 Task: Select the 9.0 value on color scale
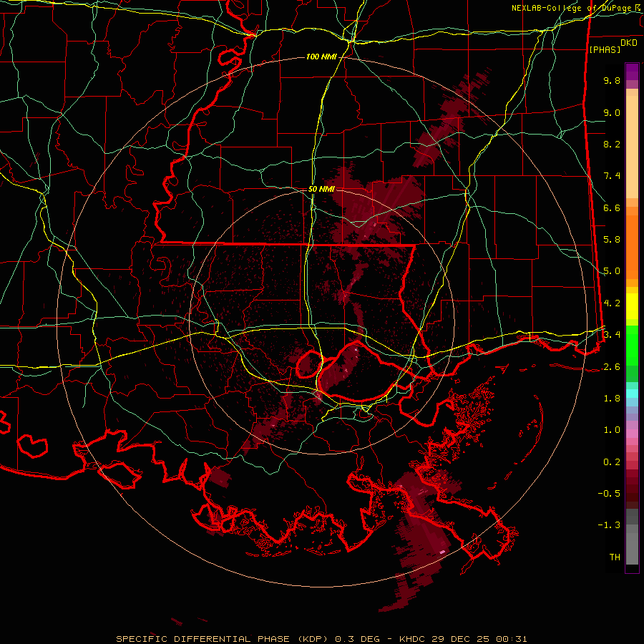pos(612,112)
